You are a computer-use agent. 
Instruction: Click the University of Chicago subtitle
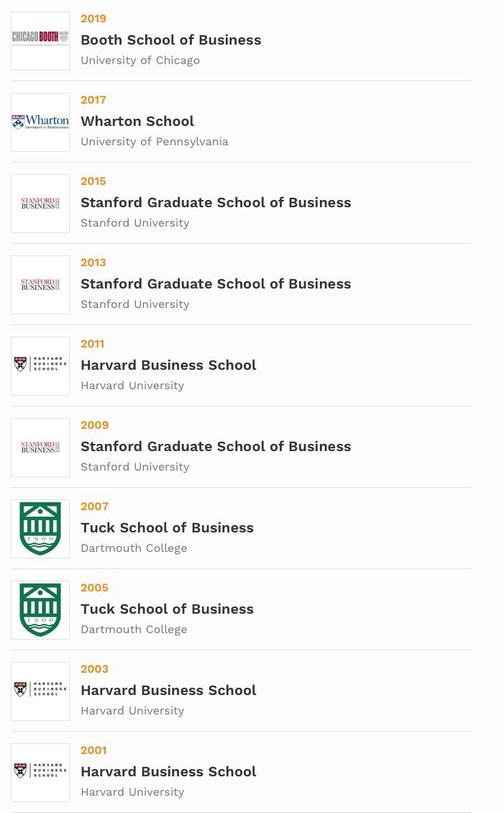[140, 60]
